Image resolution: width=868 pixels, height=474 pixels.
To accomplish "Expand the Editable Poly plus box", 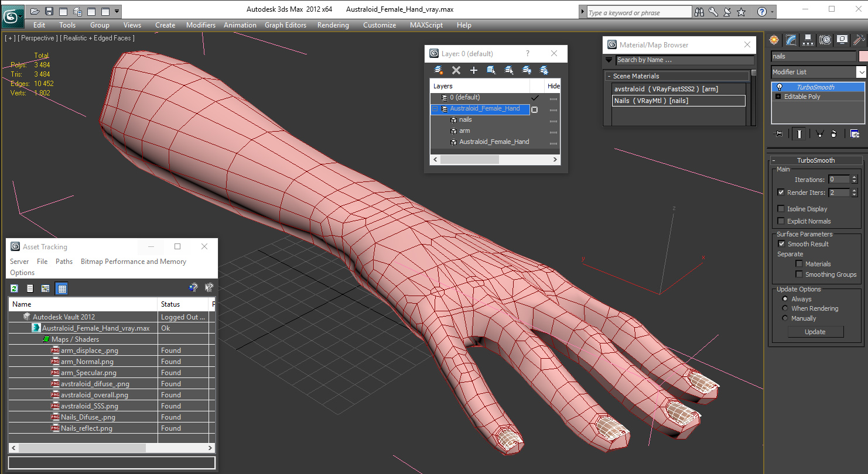I will [x=778, y=97].
